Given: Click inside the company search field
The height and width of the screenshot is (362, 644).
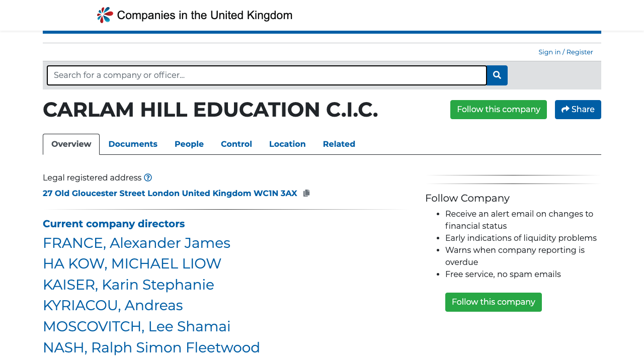Looking at the screenshot, I should point(267,75).
